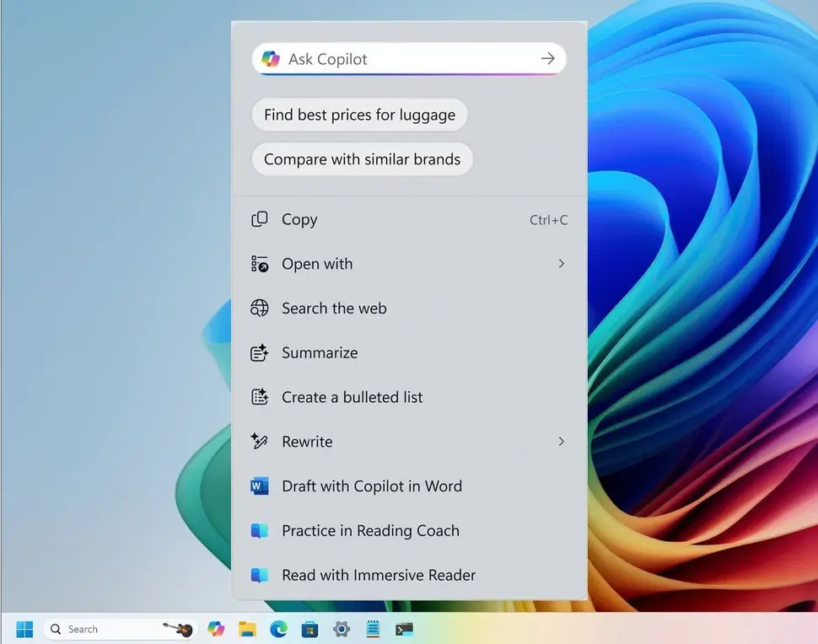Click the Reading Coach book icon

[259, 530]
